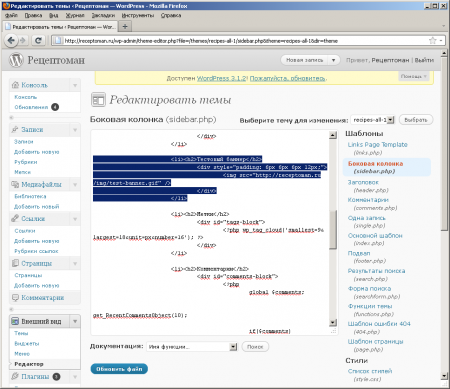Viewport: 450px width, 389px height.
Task: Open the Одна запись single.php template
Action: [366, 218]
